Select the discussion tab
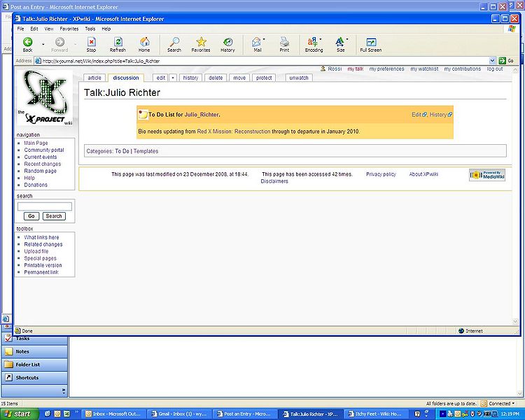Viewport: 525px width, 420px height. (126, 78)
